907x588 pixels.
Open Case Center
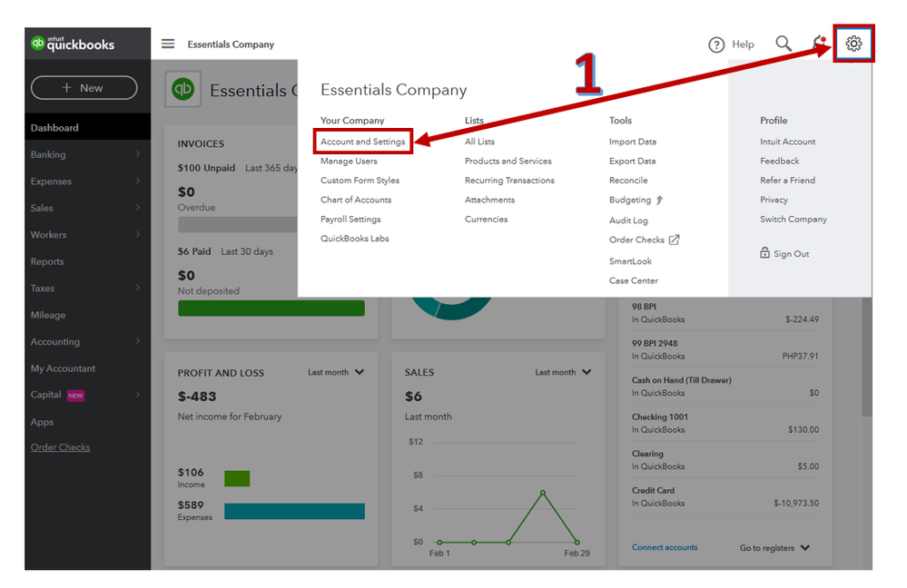[634, 280]
